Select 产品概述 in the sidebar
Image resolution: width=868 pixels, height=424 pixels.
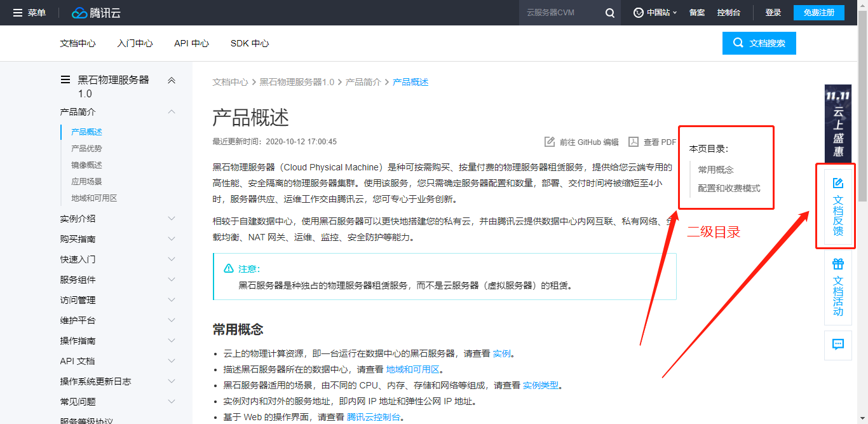coord(86,132)
